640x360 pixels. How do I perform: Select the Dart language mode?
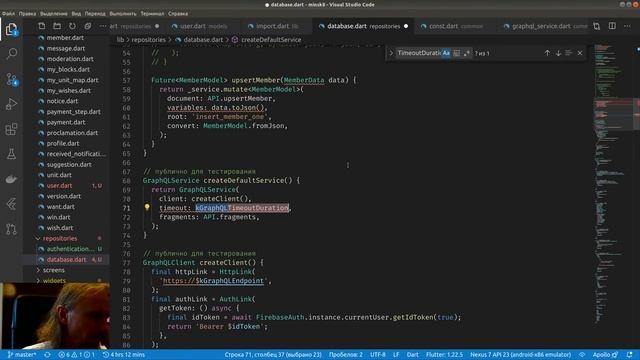413,355
